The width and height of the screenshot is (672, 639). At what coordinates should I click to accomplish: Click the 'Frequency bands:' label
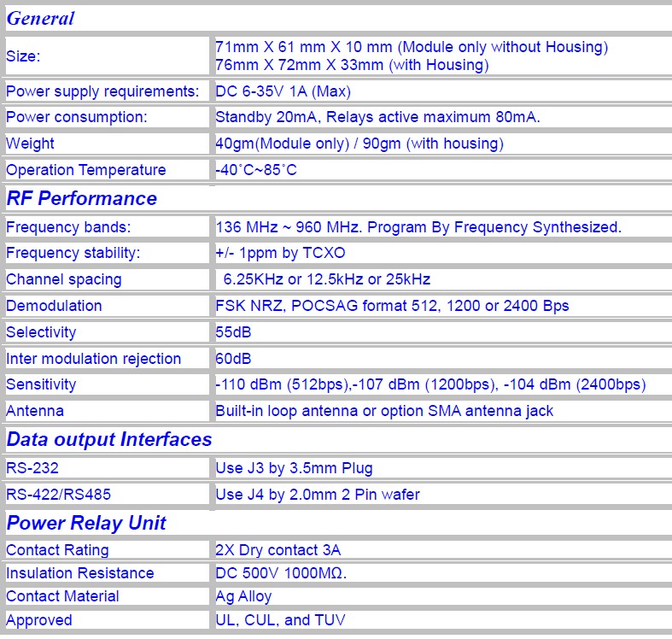click(x=68, y=227)
